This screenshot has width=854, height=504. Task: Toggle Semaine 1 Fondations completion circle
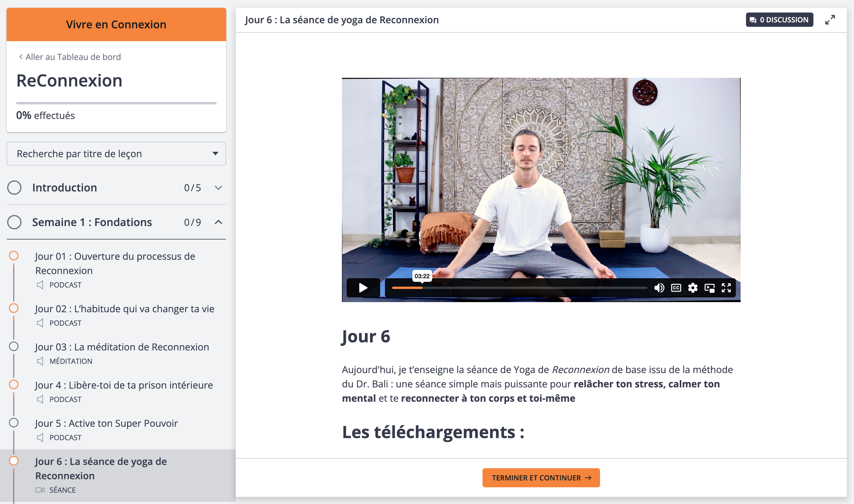tap(14, 222)
